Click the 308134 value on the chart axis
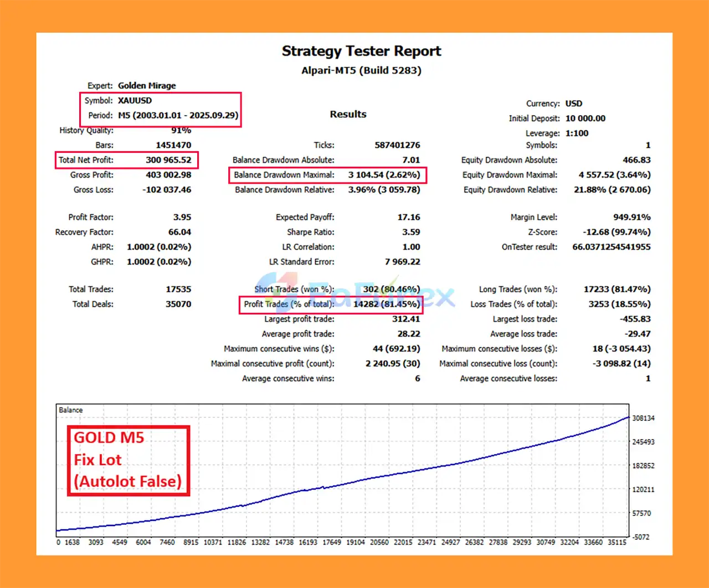This screenshot has height=588, width=709. point(643,418)
